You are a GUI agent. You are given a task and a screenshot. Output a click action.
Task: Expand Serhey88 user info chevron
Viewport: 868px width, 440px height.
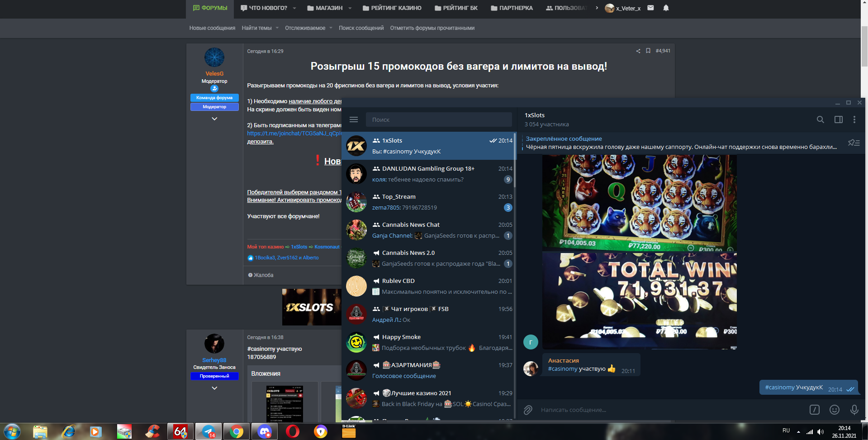[x=214, y=388]
